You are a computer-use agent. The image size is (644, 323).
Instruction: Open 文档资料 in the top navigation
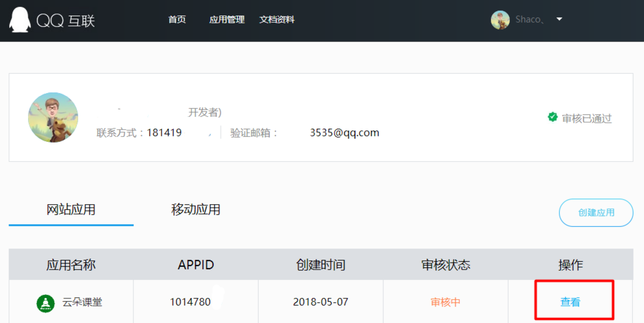[x=277, y=19]
